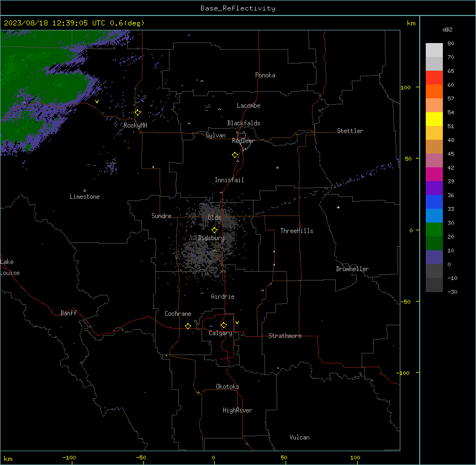The width and height of the screenshot is (476, 465).
Task: Click the Vulcan label
Action: 300,437
